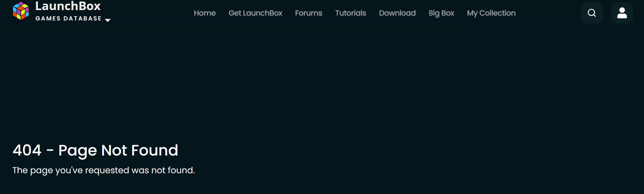Image resolution: width=644 pixels, height=194 pixels.
Task: Click the LaunchBox cube logo
Action: (x=21, y=11)
